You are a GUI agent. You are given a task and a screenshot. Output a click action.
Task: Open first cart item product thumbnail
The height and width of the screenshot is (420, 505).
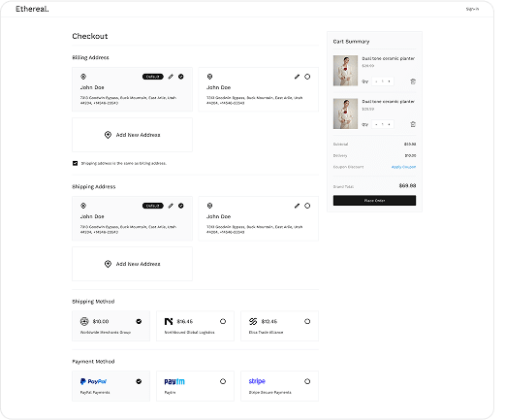click(x=345, y=71)
